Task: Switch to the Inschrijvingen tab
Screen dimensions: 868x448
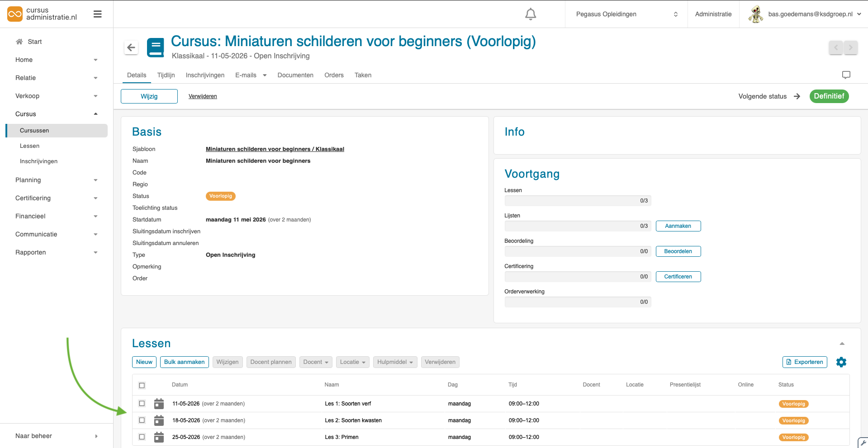Action: tap(204, 75)
